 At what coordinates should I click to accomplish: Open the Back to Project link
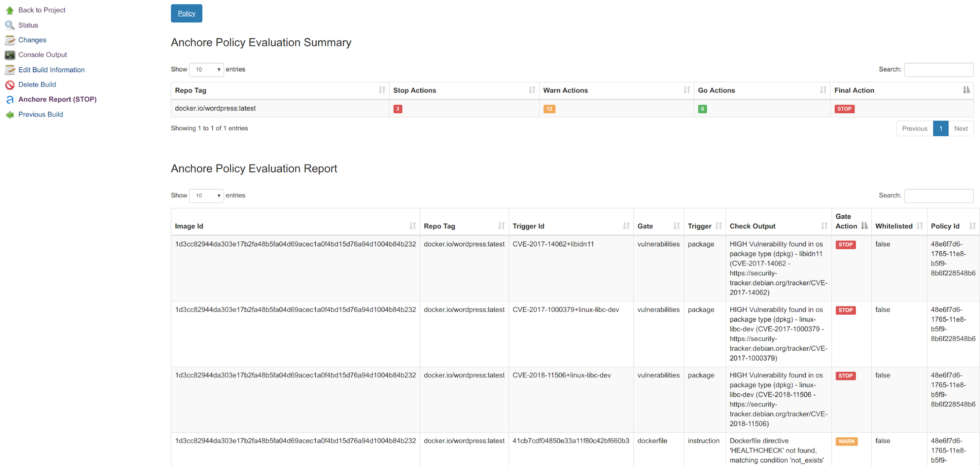(42, 10)
